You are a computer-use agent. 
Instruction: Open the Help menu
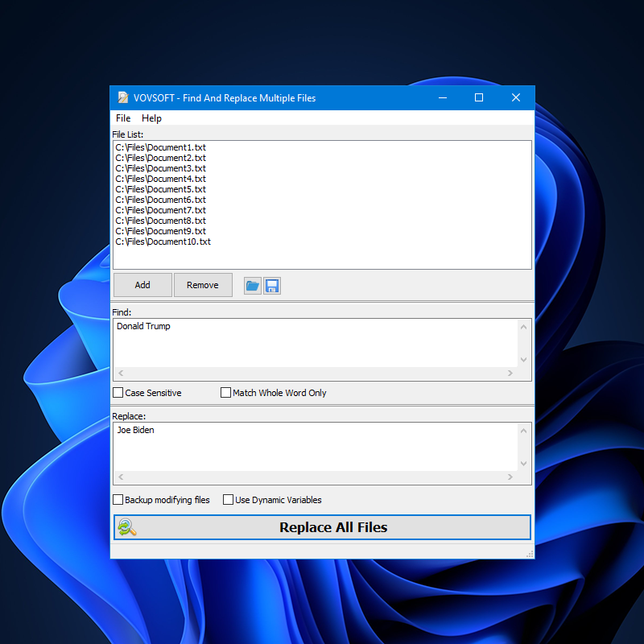(151, 118)
